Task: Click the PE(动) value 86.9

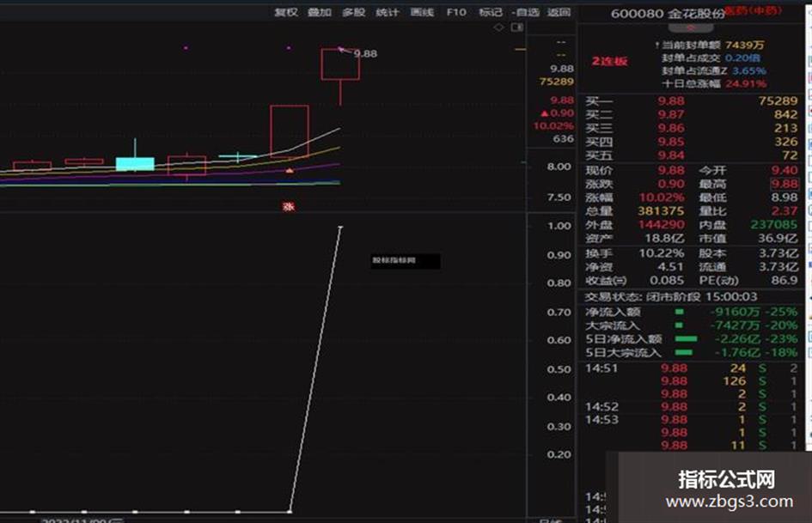Action: tap(785, 280)
